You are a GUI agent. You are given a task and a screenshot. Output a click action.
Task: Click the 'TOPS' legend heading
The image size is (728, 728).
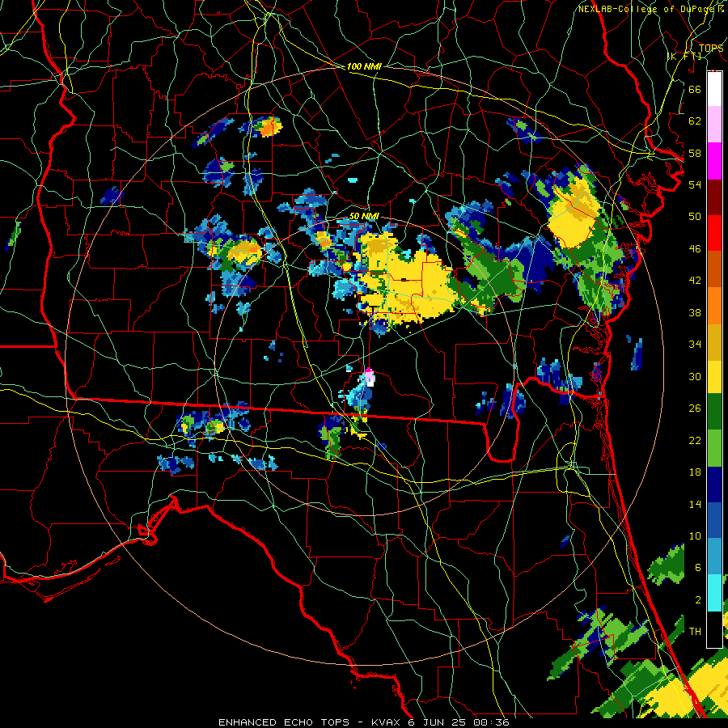(711, 49)
